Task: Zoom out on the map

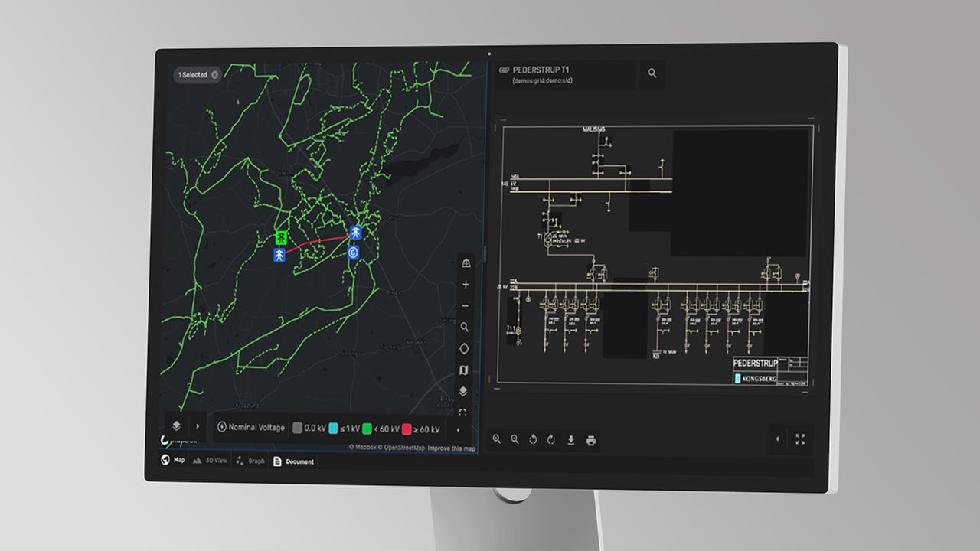Action: pyautogui.click(x=465, y=306)
